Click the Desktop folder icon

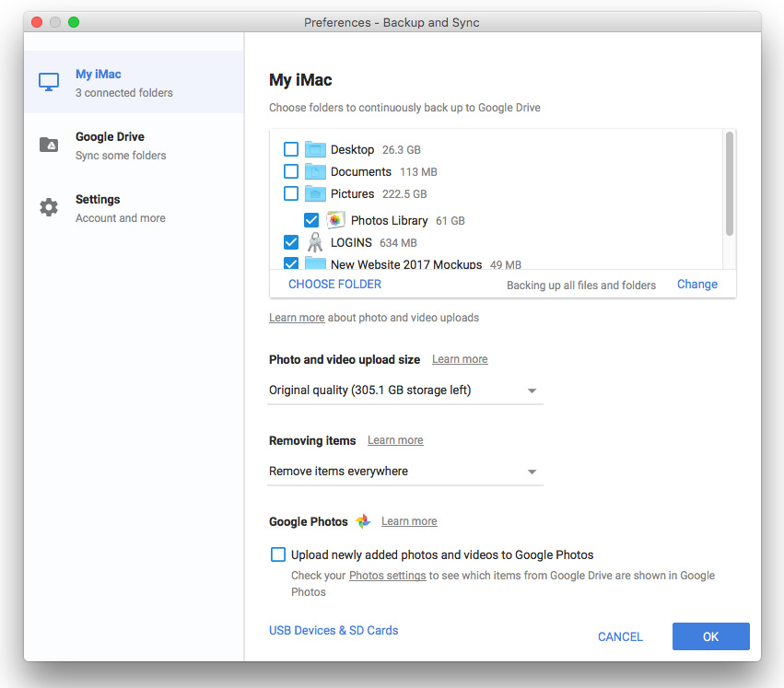(313, 149)
